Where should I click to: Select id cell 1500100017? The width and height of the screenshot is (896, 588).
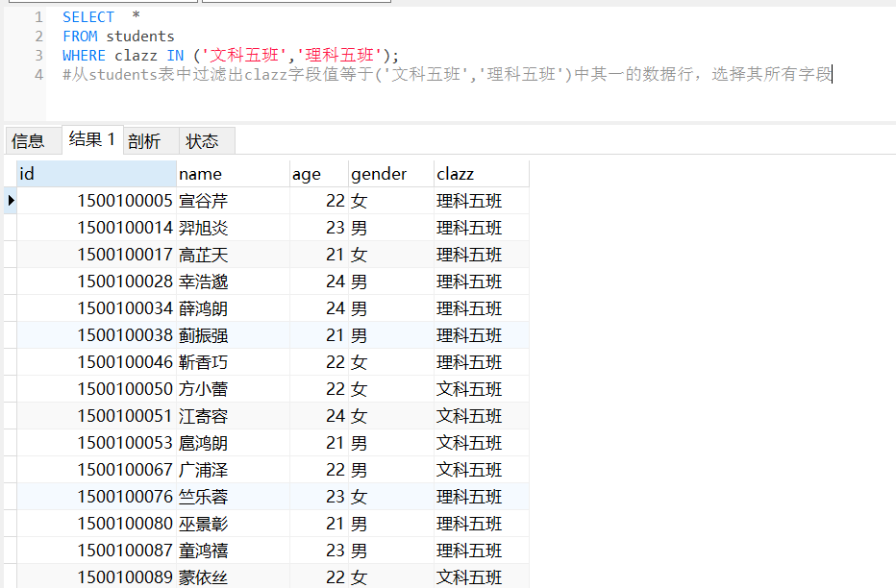pos(96,255)
